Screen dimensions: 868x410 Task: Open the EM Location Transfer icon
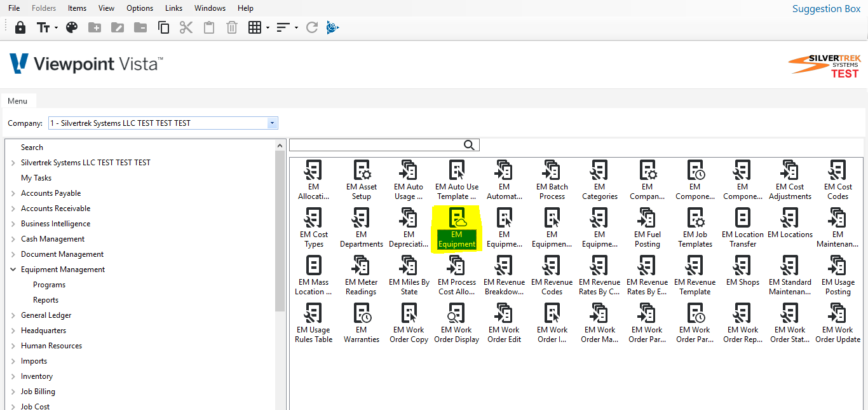coord(743,228)
